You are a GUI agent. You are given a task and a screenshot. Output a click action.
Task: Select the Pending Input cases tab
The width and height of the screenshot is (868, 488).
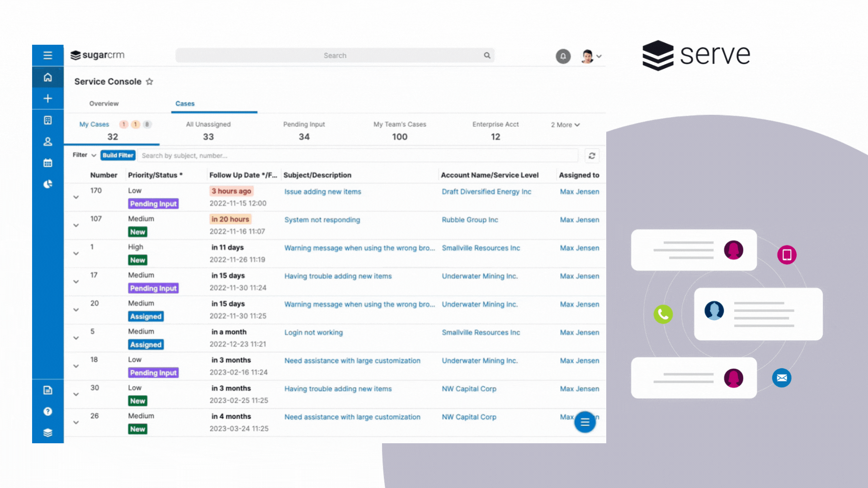tap(304, 131)
